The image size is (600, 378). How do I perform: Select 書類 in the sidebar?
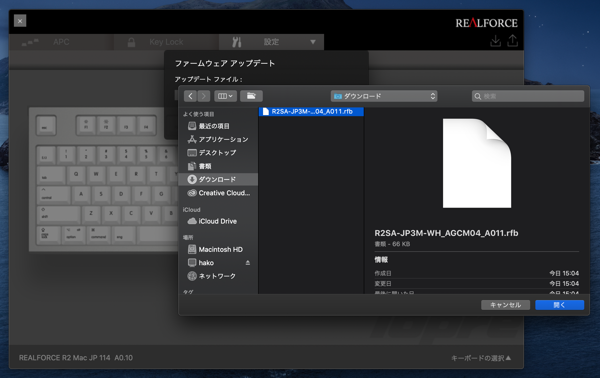coord(218,166)
